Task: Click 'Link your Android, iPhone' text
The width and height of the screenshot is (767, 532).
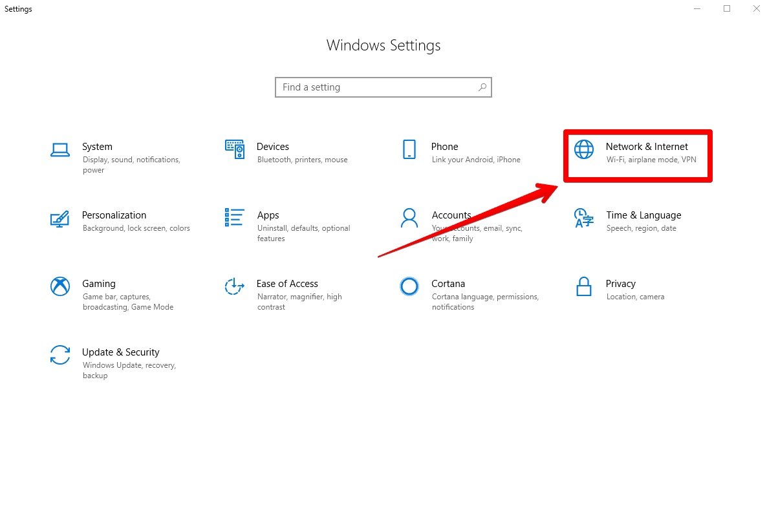Action: tap(476, 160)
